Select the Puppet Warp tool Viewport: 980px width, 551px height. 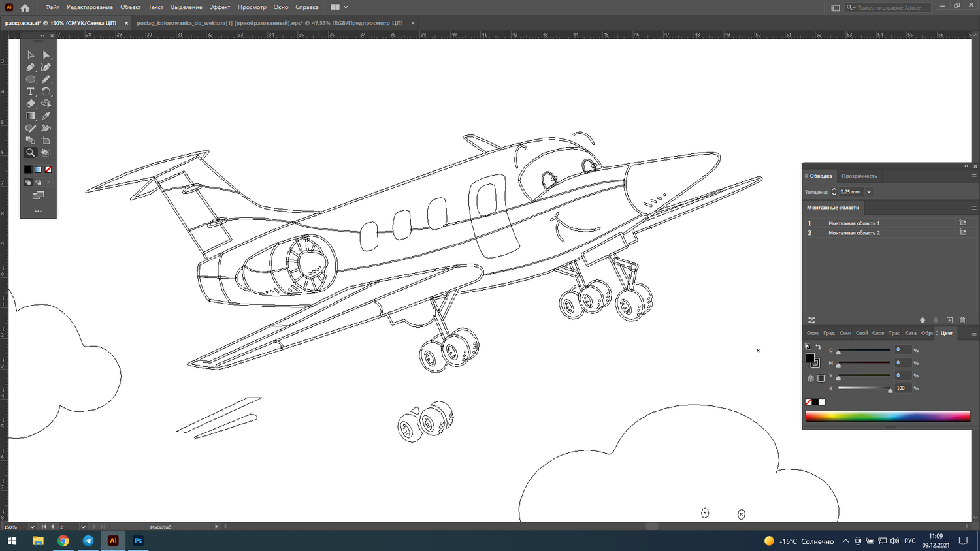point(46,129)
